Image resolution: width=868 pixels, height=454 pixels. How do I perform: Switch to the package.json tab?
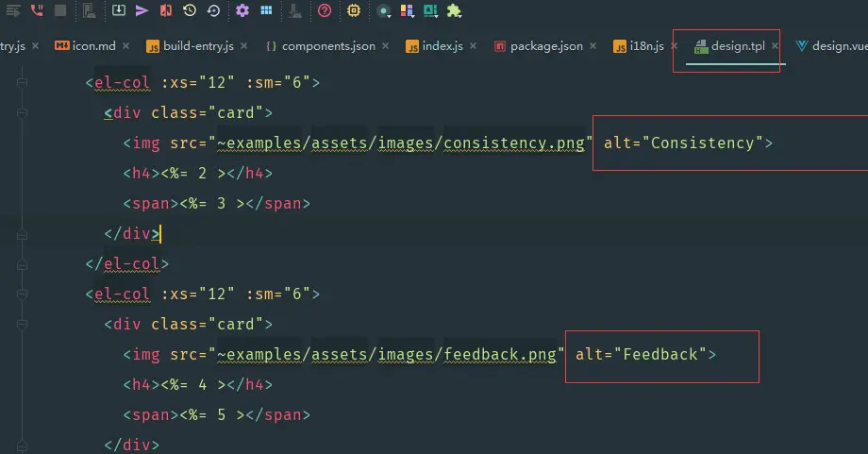(546, 46)
